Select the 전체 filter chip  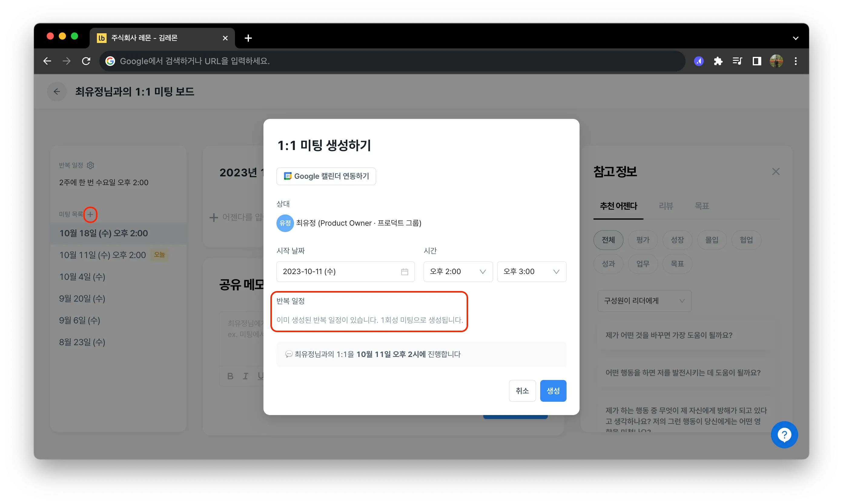point(608,240)
